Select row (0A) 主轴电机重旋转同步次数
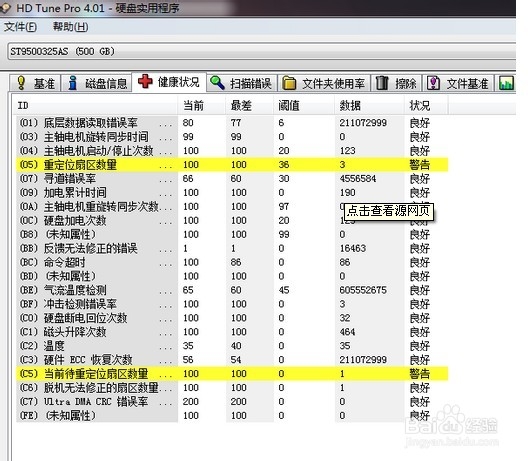This screenshot has height=461, width=528. click(x=232, y=206)
